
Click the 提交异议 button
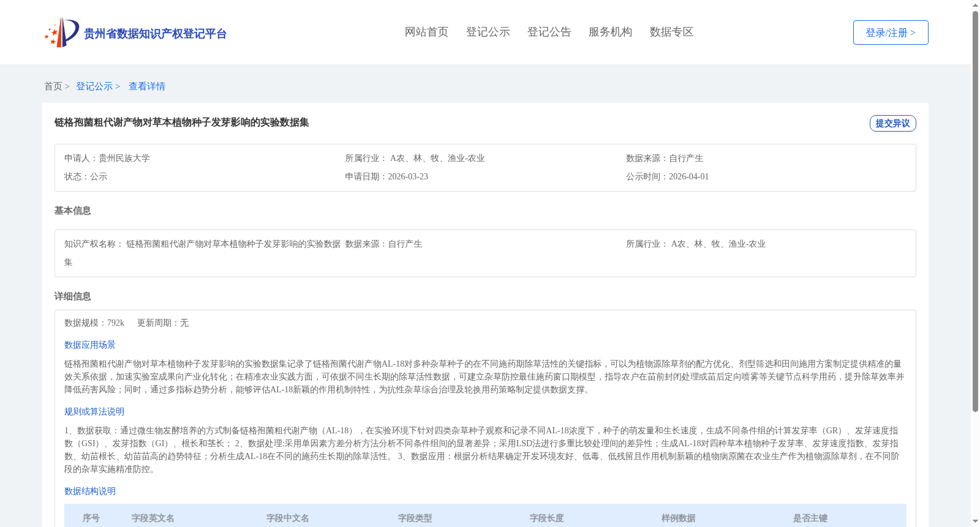tap(892, 123)
